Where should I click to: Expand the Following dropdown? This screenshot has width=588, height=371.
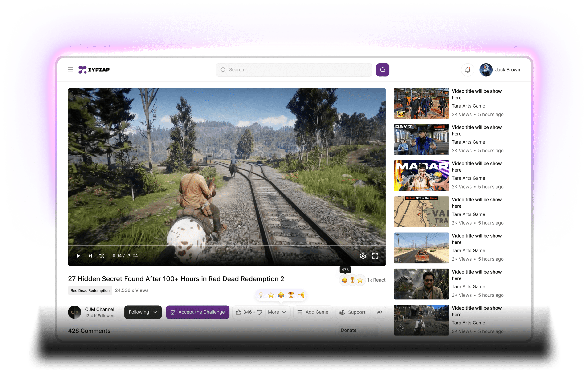click(143, 312)
